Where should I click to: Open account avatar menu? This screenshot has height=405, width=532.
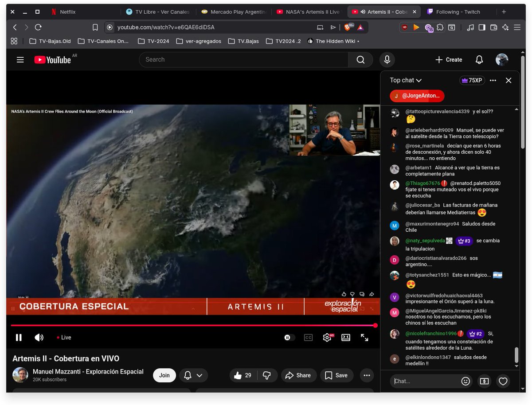pyautogui.click(x=502, y=59)
